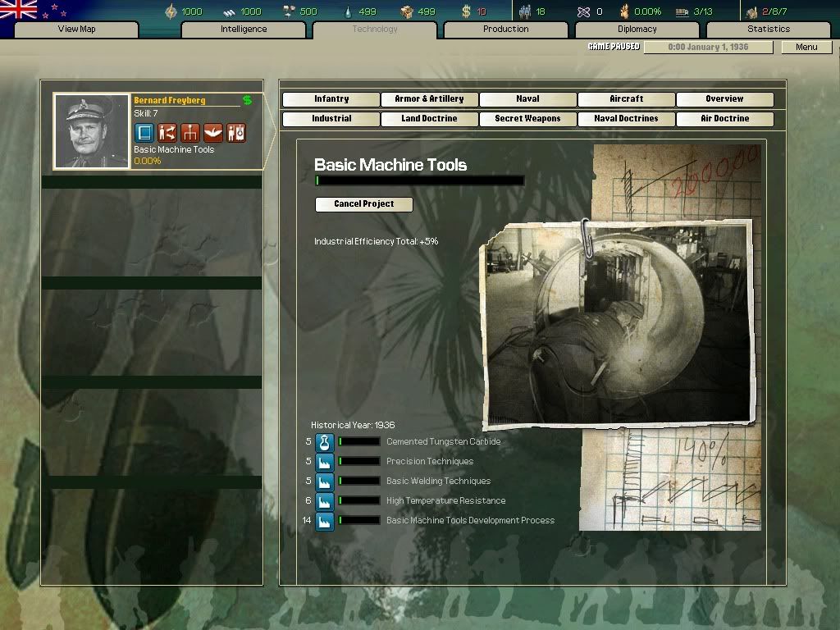This screenshot has height=630, width=840.
Task: Click the green dollar sign beside Bernard Freyberg
Action: click(x=247, y=100)
